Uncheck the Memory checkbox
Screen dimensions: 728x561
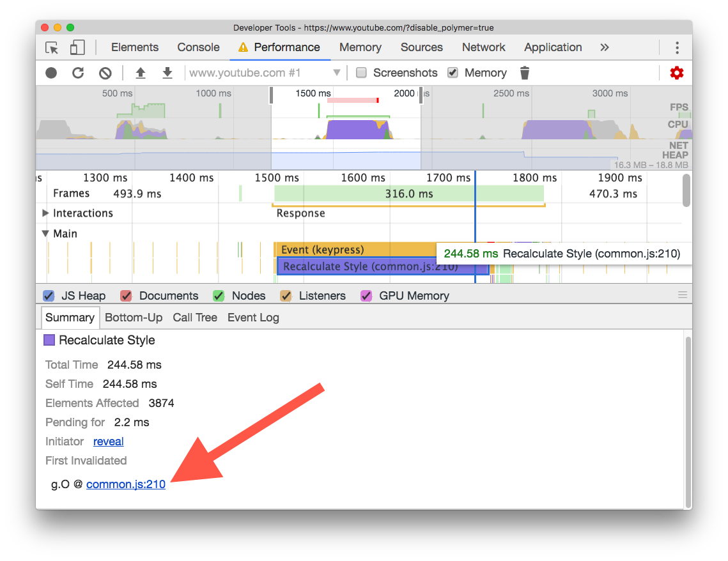click(x=453, y=73)
